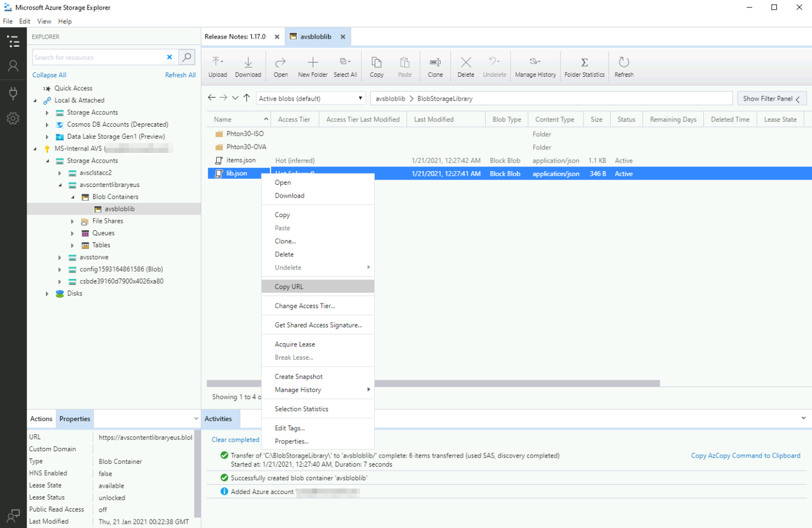The width and height of the screenshot is (812, 528).
Task: Expand the avsclstacc2 storage account
Action: click(60, 173)
